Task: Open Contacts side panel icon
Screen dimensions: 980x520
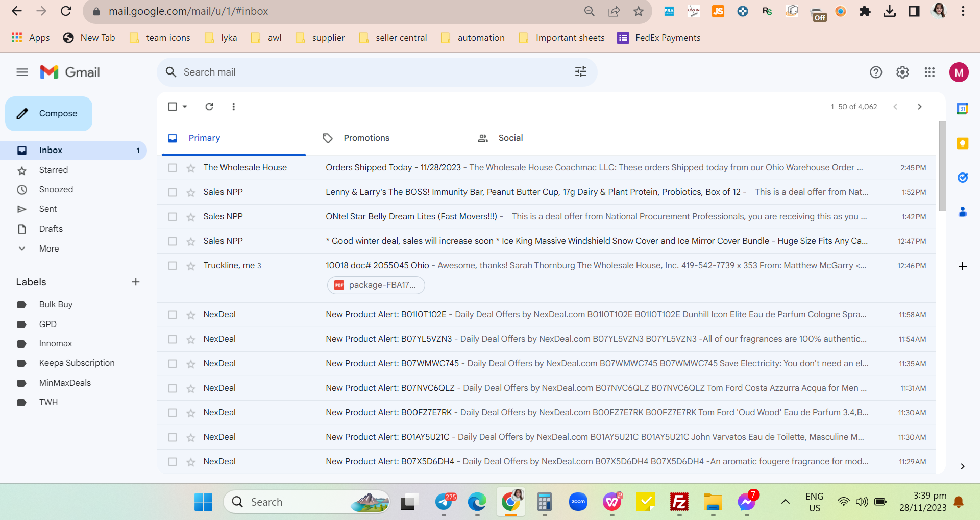Action: 963,212
